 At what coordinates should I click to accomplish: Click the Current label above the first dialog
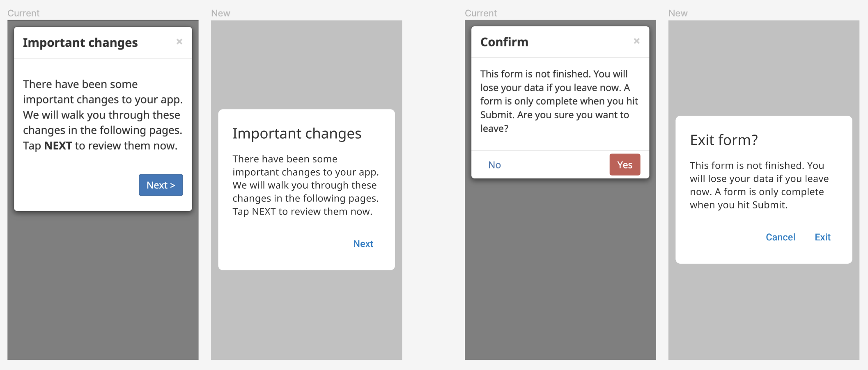pyautogui.click(x=23, y=13)
